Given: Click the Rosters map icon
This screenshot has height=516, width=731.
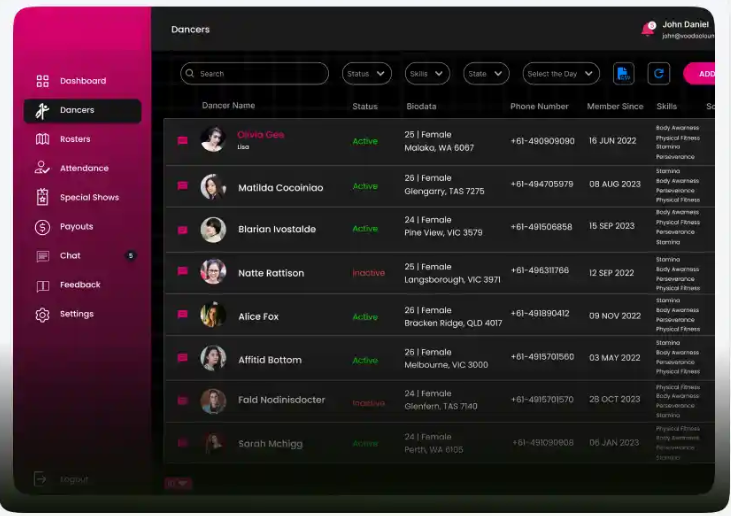Looking at the screenshot, I should 42,139.
